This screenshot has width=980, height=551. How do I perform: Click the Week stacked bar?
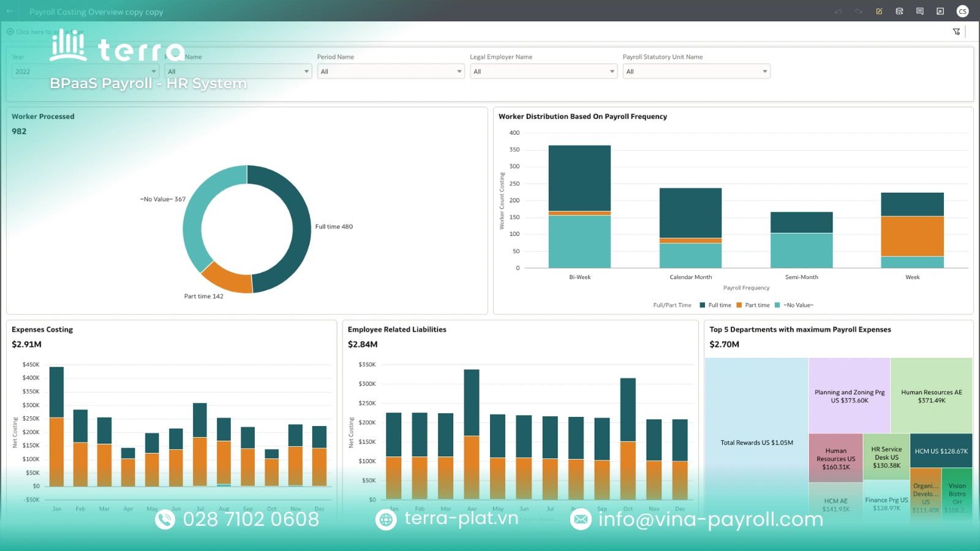912,230
